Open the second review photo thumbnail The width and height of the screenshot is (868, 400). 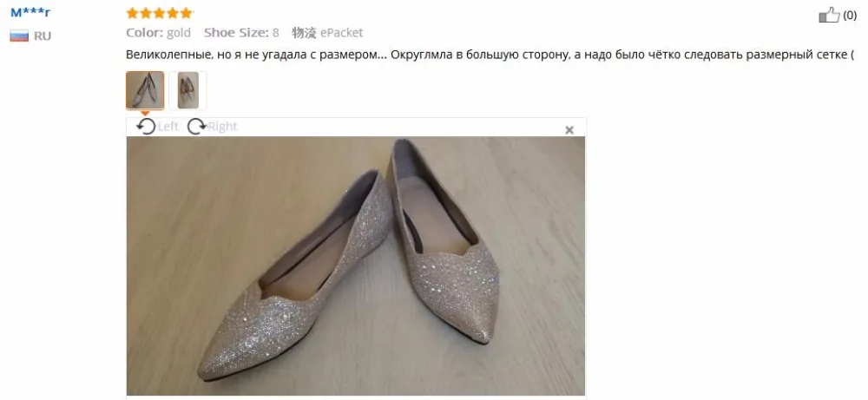[187, 90]
